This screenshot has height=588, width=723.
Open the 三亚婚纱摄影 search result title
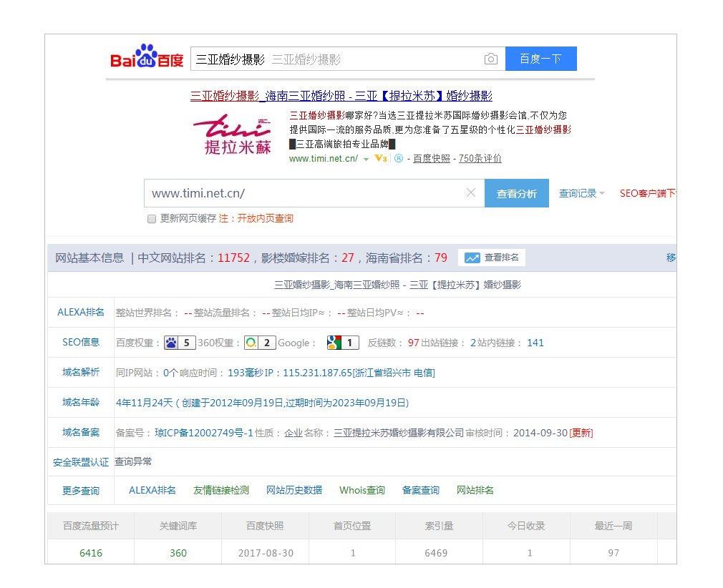(341, 96)
